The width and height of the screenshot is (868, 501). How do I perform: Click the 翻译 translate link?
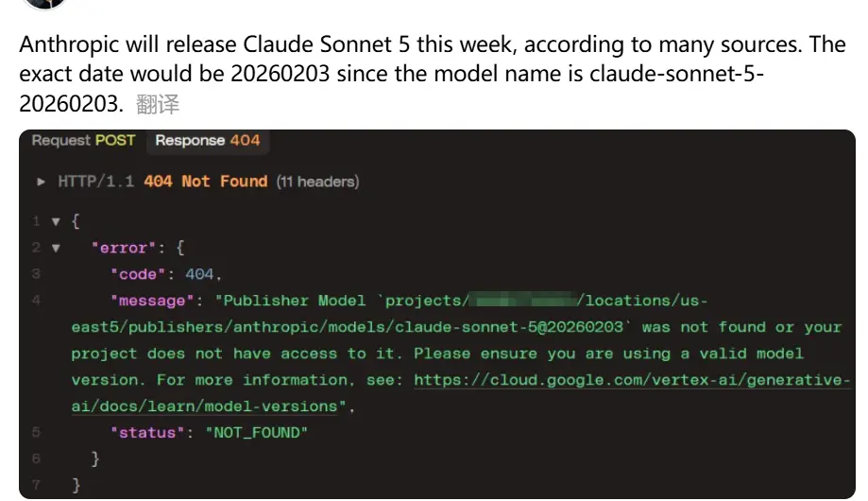click(159, 105)
